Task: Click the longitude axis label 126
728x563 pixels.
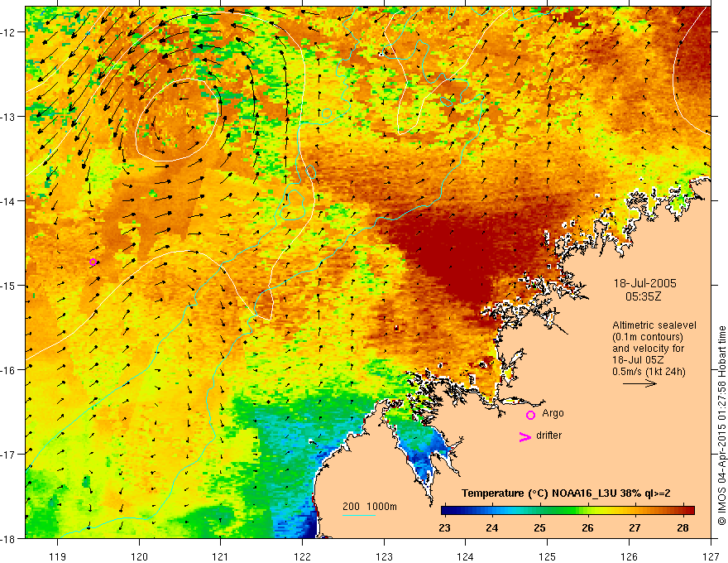Action: tap(629, 556)
